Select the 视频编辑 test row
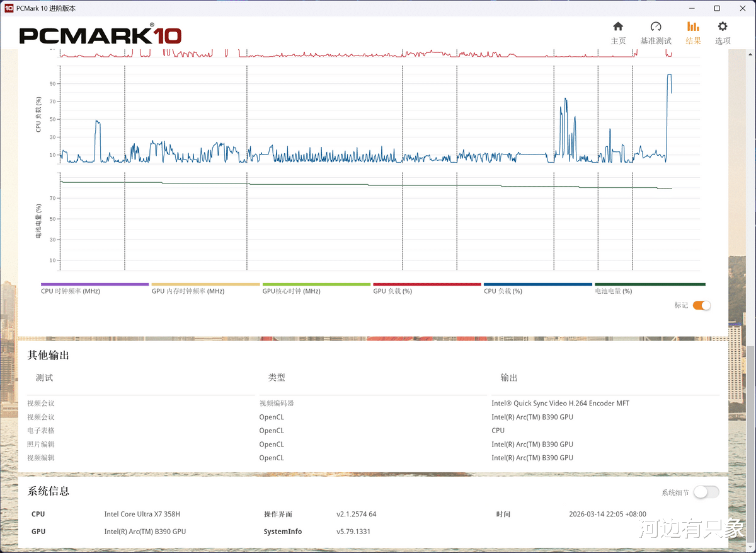Viewport: 756px width, 553px height. point(41,458)
